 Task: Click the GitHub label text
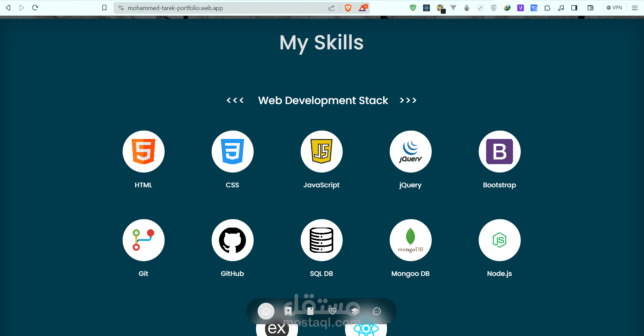click(232, 274)
